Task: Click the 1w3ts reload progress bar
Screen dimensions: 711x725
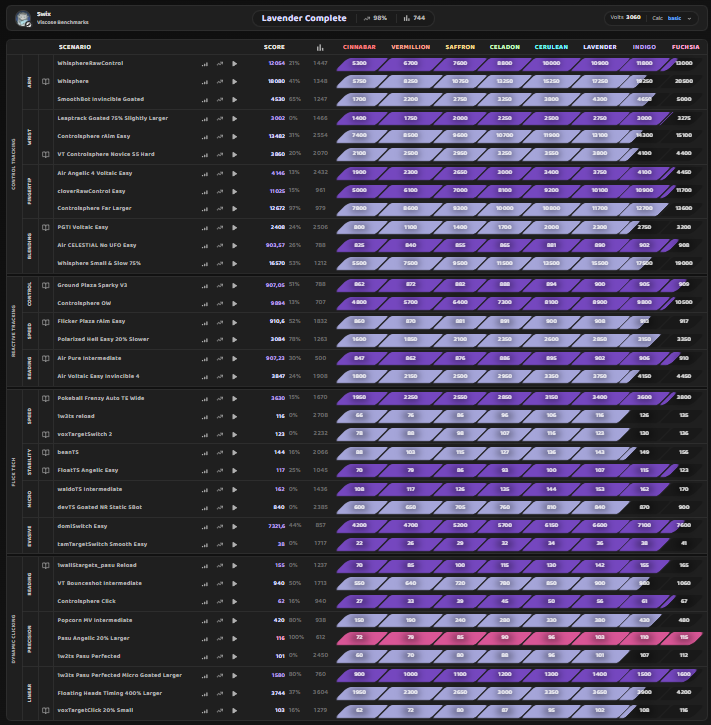Action: (x=486, y=416)
